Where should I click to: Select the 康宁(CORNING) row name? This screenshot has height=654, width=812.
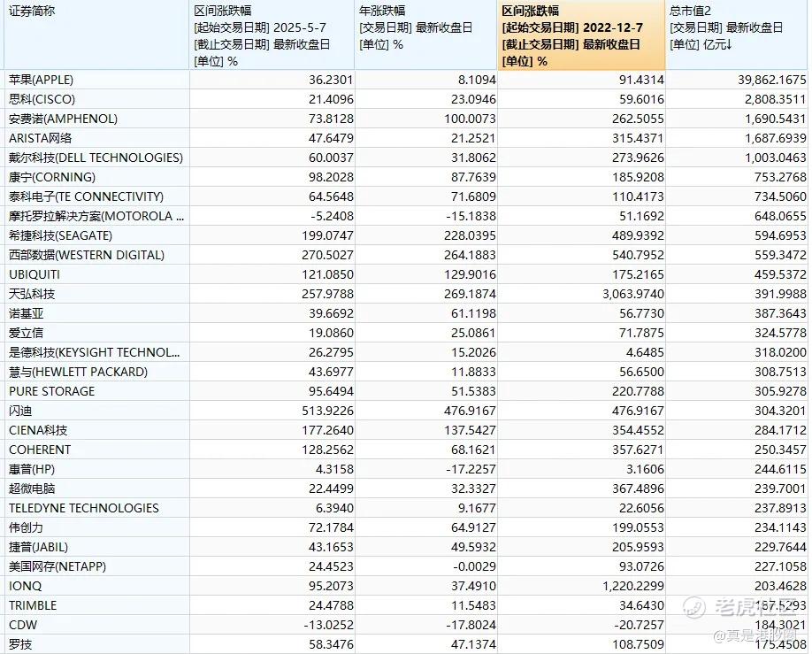[x=52, y=177]
